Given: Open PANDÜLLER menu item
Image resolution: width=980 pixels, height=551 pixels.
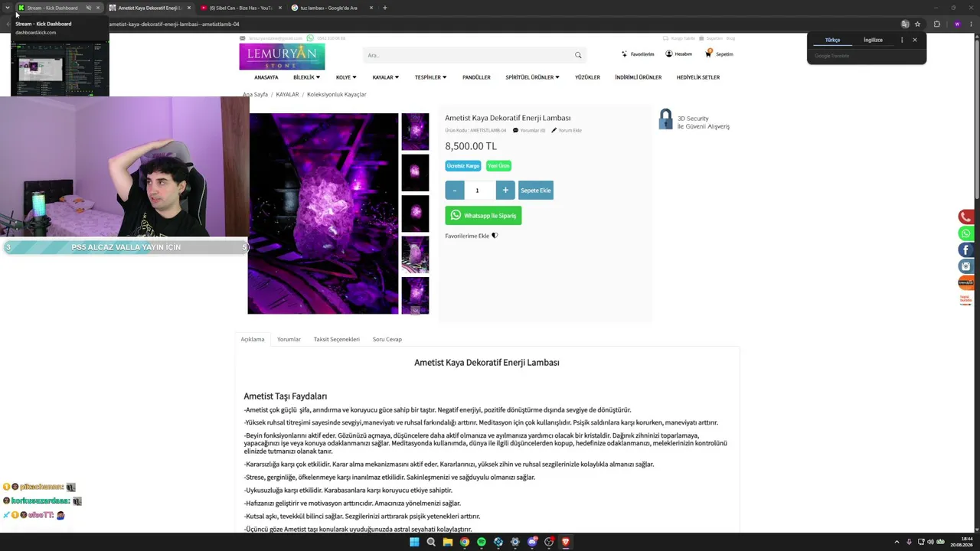Looking at the screenshot, I should pyautogui.click(x=476, y=77).
